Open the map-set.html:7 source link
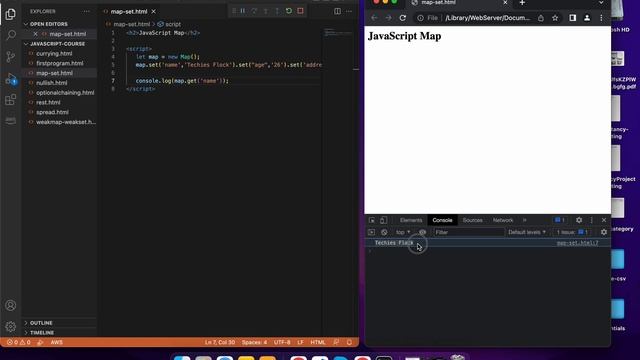This screenshot has width=640, height=360. [578, 243]
